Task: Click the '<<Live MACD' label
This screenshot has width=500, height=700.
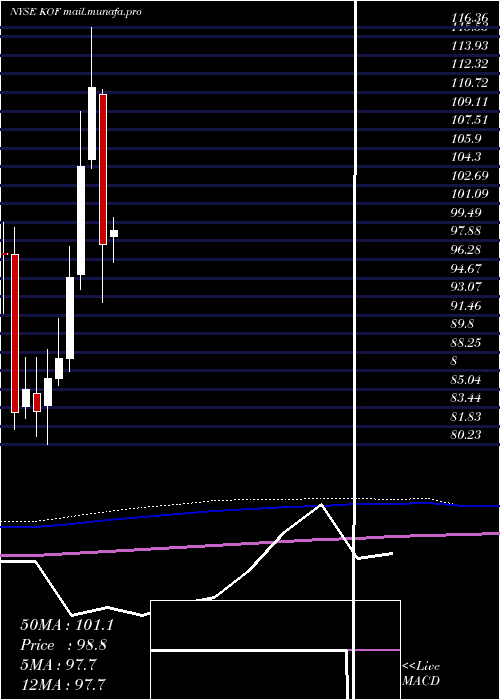Action: [421, 673]
